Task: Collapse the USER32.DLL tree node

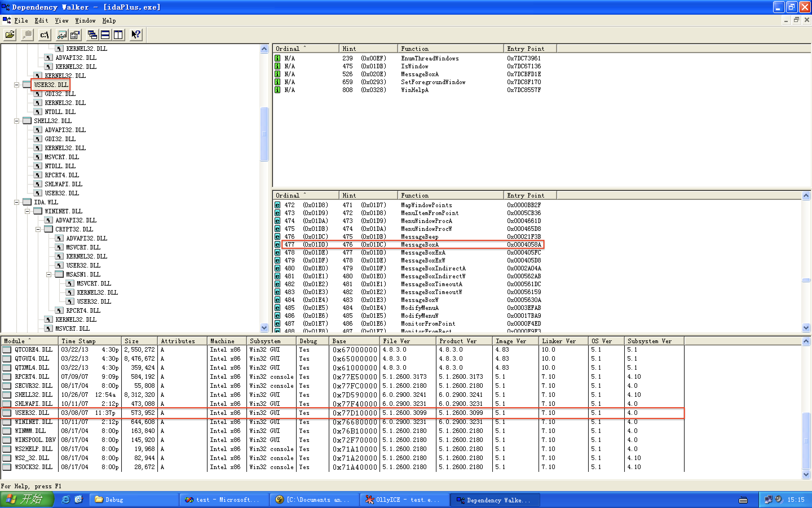Action: point(16,85)
